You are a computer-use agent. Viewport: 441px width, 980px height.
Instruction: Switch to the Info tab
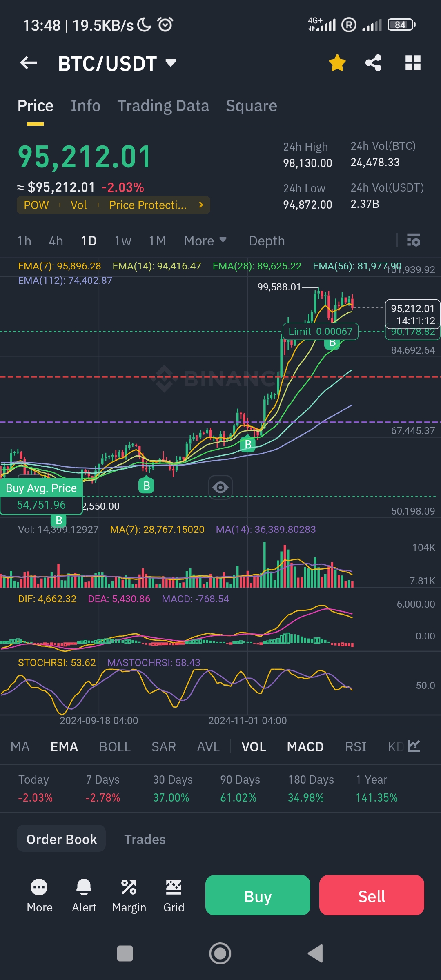(85, 106)
